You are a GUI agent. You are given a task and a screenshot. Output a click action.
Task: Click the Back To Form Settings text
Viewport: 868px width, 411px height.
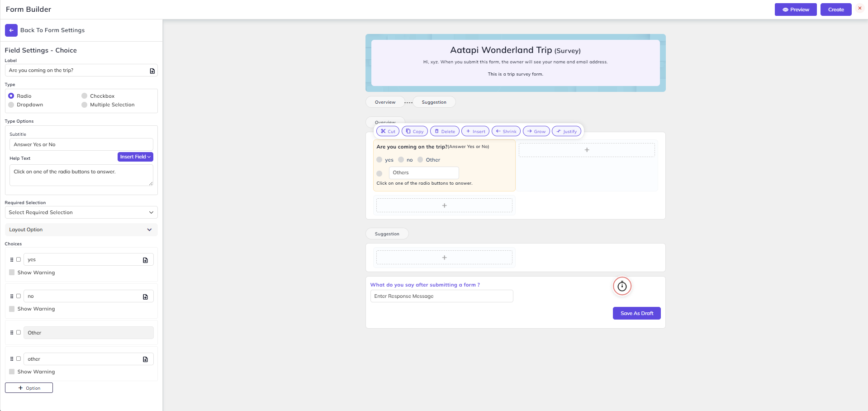pos(52,30)
